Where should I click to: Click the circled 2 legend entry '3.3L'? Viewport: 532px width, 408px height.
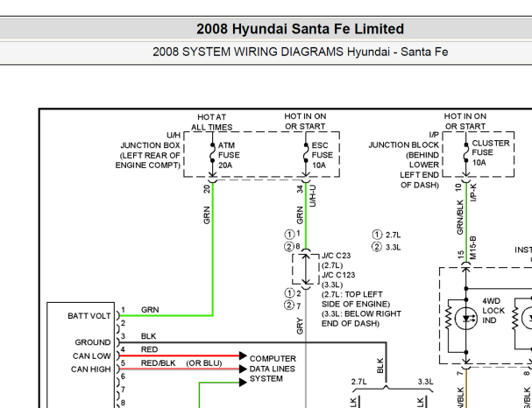click(387, 247)
